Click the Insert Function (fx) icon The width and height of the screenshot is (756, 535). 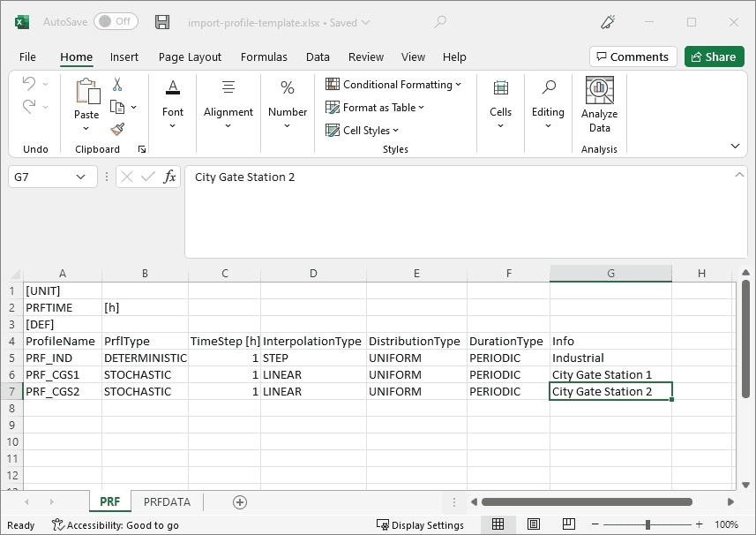click(x=169, y=177)
